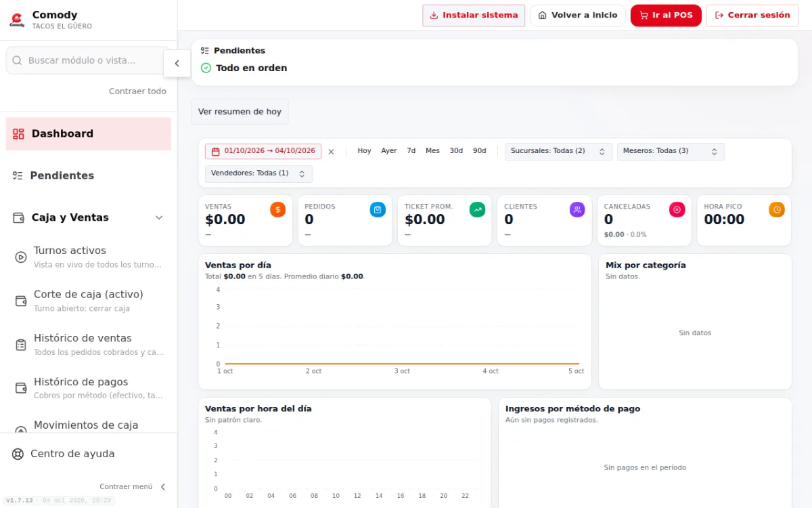Click the Turnos activos play icon
812x508 pixels.
21,257
